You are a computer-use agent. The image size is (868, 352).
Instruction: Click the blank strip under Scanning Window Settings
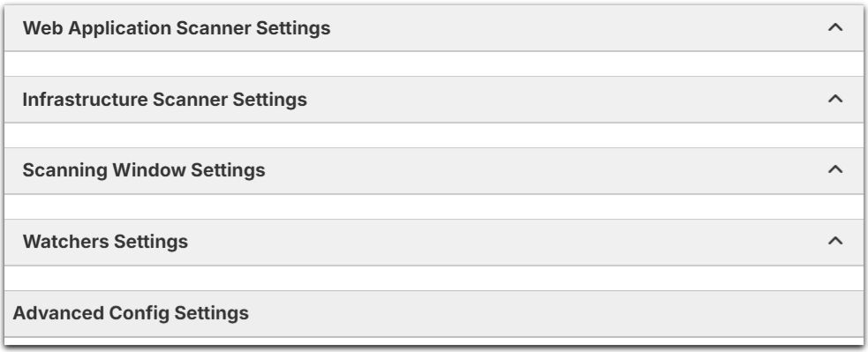[434, 206]
